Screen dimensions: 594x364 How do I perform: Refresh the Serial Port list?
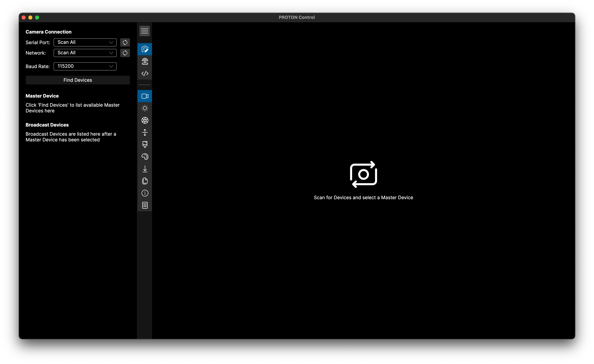click(x=125, y=42)
